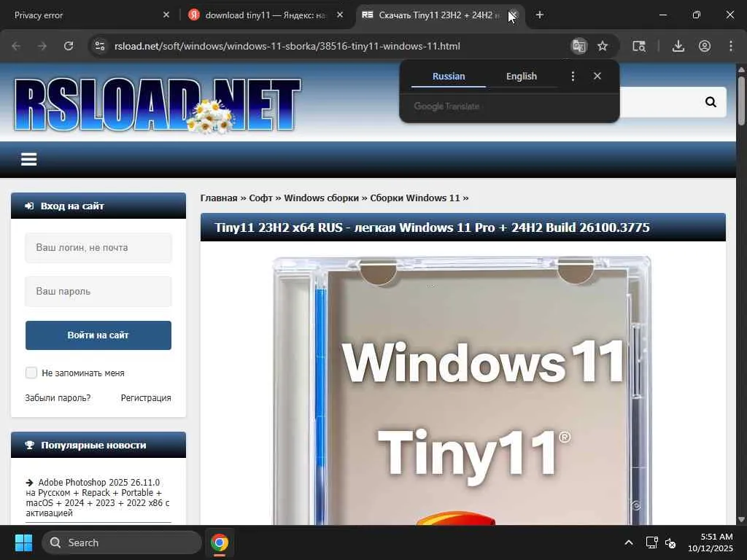Show hidden system tray icons

tap(629, 542)
